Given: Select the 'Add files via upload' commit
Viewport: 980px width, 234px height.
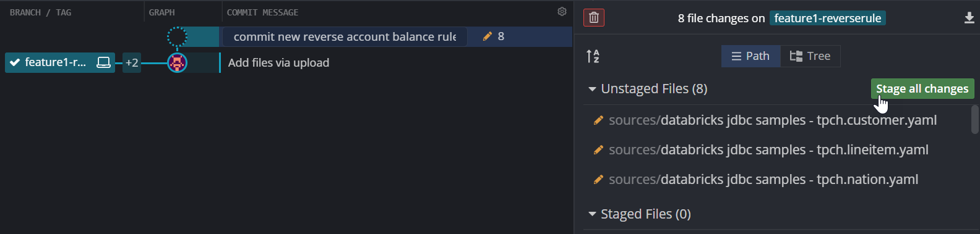Looking at the screenshot, I should (278, 62).
